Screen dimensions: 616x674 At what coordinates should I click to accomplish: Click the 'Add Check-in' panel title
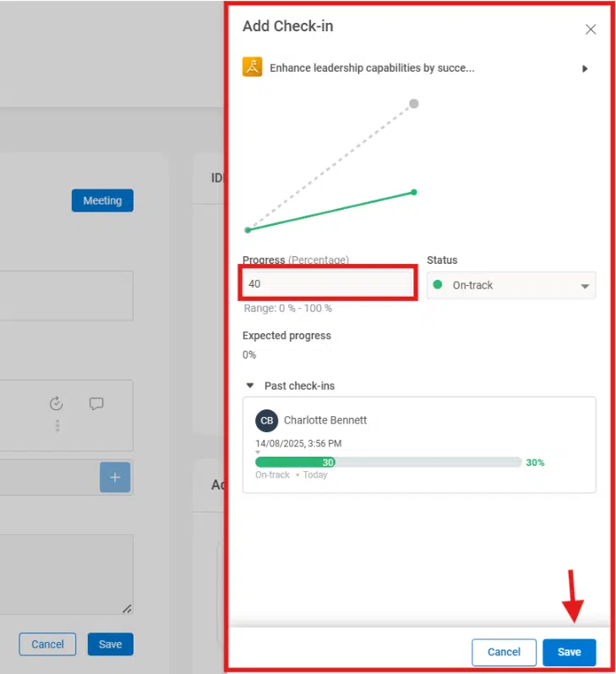[288, 26]
